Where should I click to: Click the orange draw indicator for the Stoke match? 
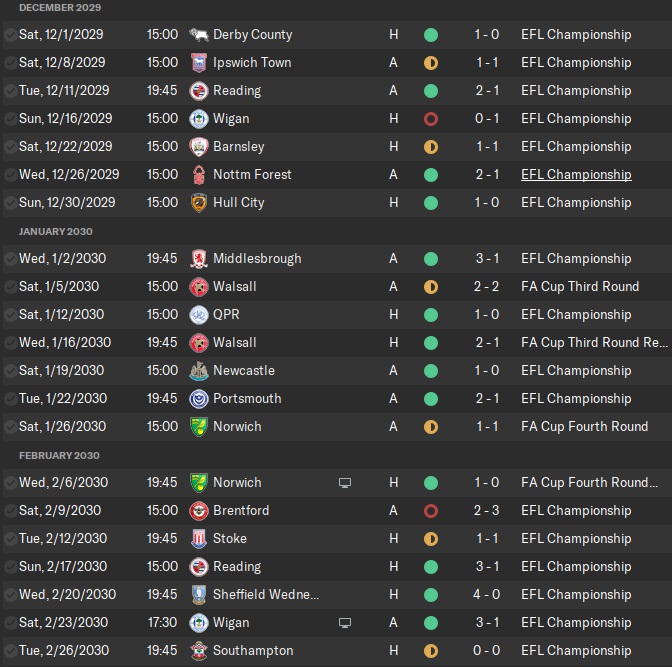(431, 538)
